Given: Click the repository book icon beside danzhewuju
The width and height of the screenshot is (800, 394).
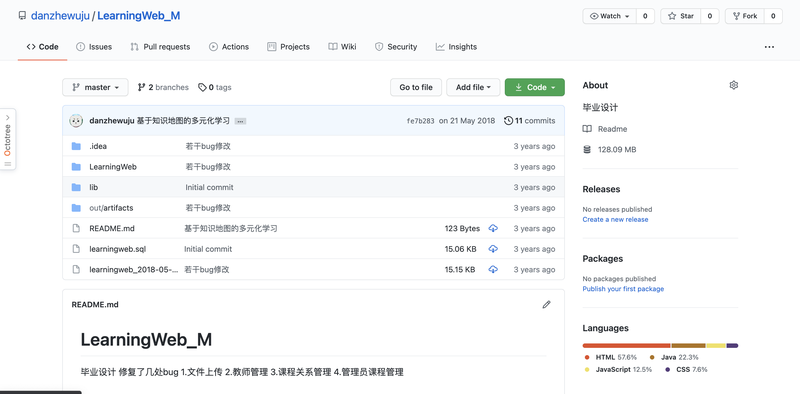Looking at the screenshot, I should click(22, 16).
